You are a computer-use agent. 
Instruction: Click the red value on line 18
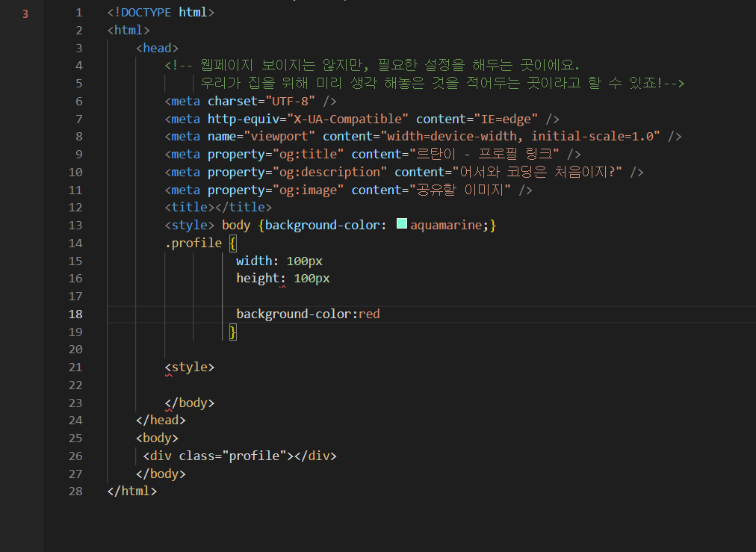[369, 314]
